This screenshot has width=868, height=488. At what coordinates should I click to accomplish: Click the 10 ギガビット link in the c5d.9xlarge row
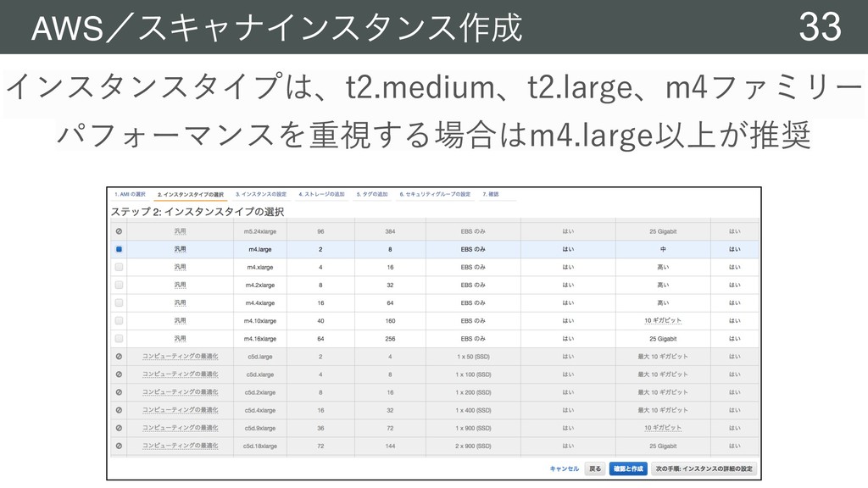pyautogui.click(x=663, y=428)
